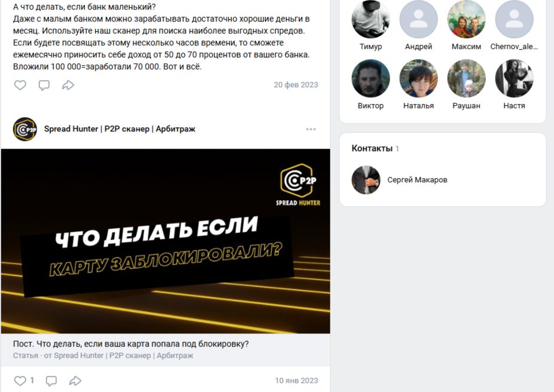Open article about card попала под блокировку

pyautogui.click(x=131, y=344)
